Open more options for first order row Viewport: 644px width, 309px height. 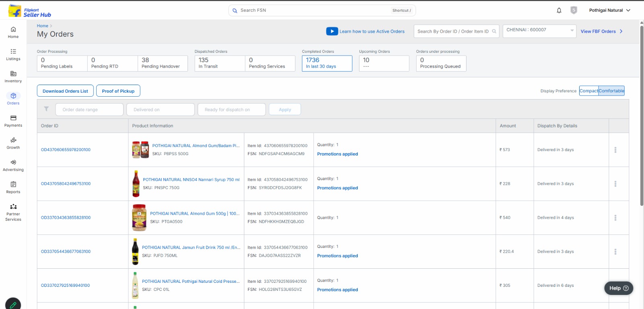(615, 150)
